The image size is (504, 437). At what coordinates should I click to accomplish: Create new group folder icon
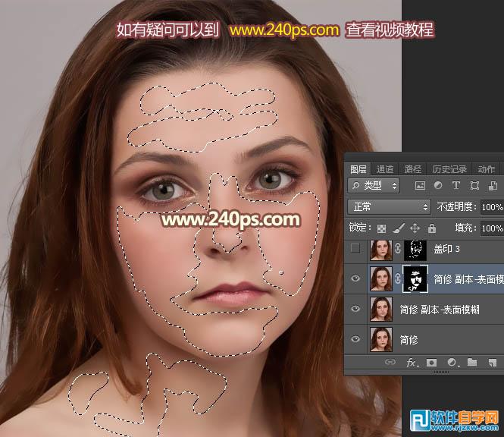pos(472,363)
